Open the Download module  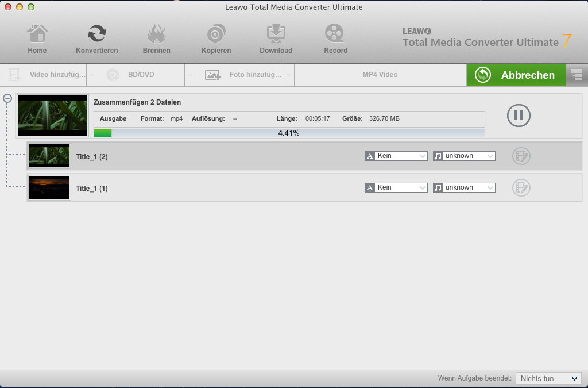tap(276, 39)
